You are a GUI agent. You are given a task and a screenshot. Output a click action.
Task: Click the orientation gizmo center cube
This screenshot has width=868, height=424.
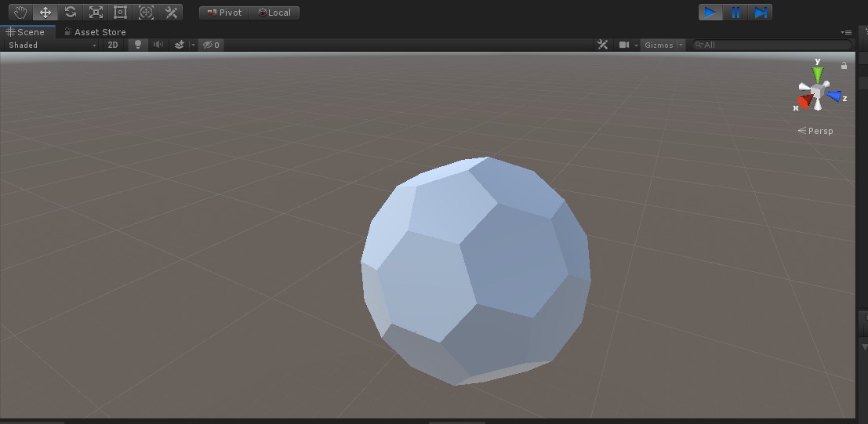(817, 91)
